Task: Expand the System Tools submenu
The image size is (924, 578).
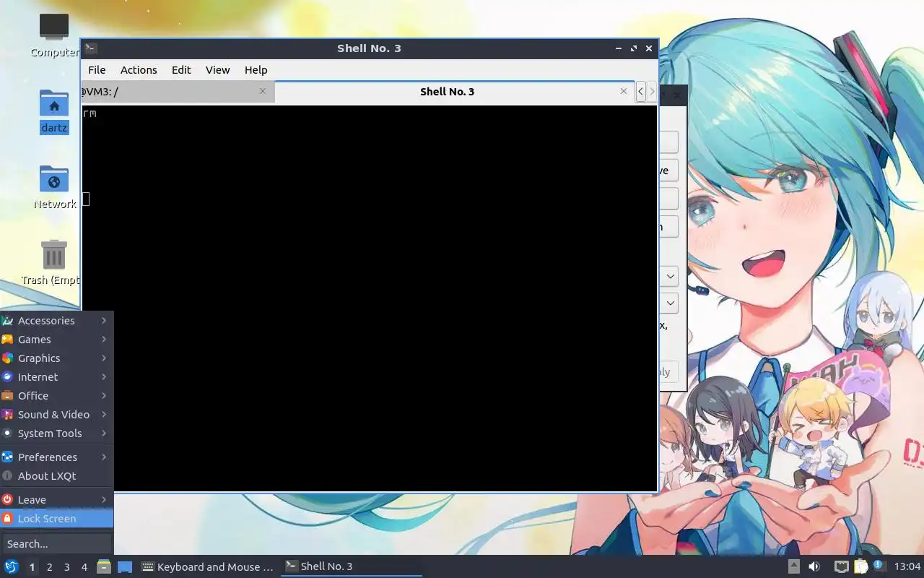Action: 56,433
